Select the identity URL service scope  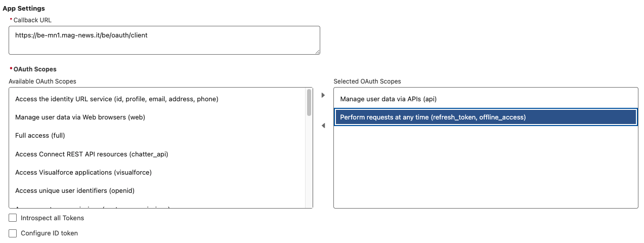coord(117,99)
